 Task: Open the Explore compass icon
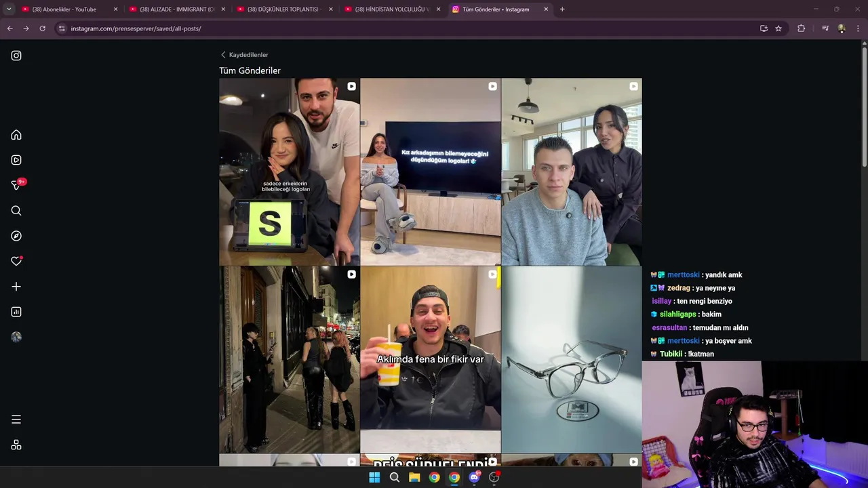(x=16, y=236)
